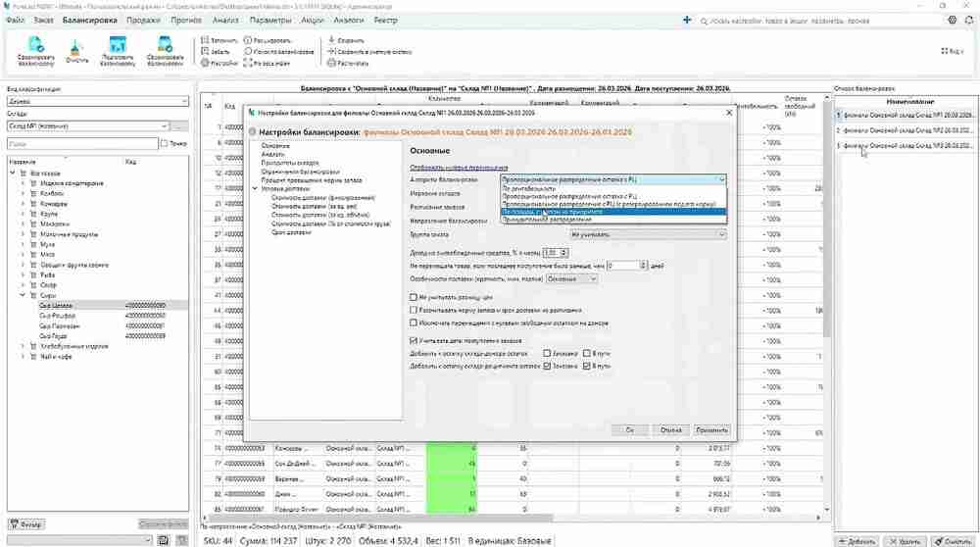Expand the Молочные продукты tree node
The height and width of the screenshot is (547, 980).
pyautogui.click(x=23, y=234)
